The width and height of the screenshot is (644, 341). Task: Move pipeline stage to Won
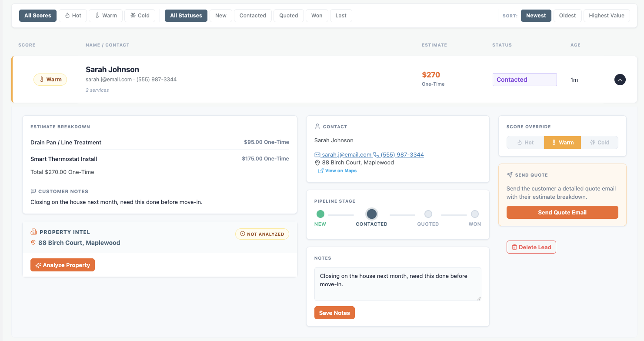point(475,214)
